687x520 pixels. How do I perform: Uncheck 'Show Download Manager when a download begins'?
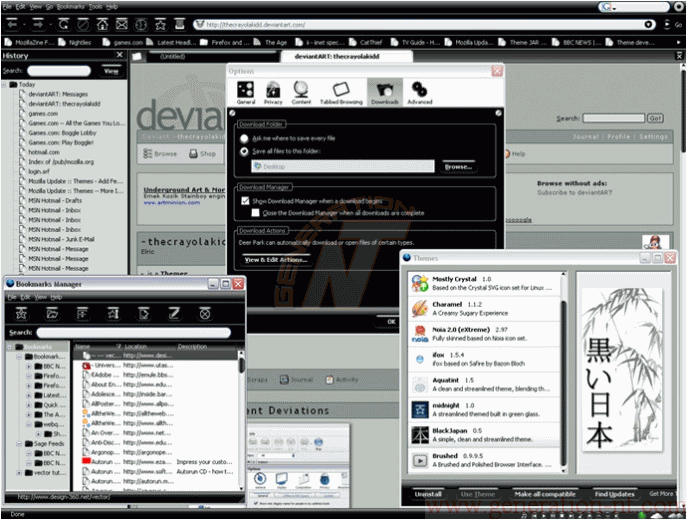pos(245,201)
